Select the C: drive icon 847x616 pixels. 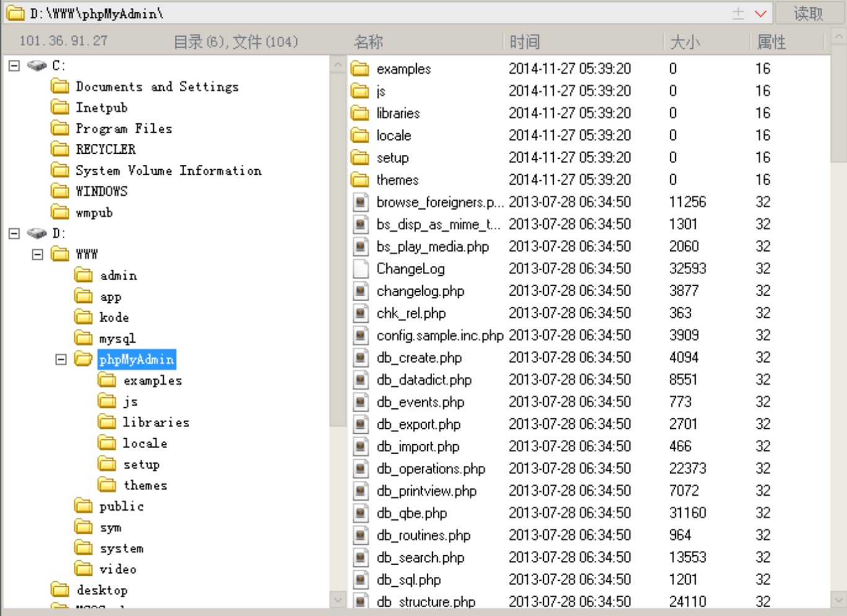click(37, 66)
